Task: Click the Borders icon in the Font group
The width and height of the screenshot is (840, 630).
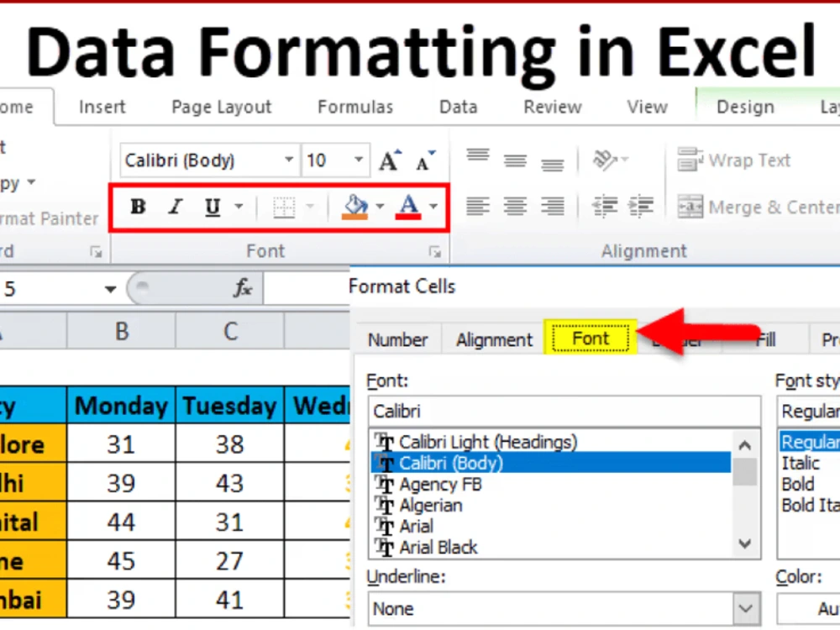Action: (x=284, y=207)
